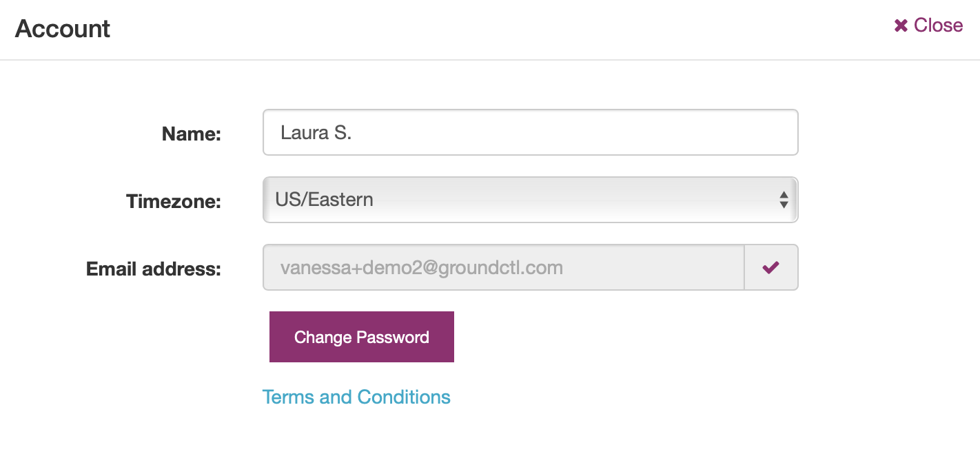
Task: Click the X icon next to Close
Action: coord(900,25)
